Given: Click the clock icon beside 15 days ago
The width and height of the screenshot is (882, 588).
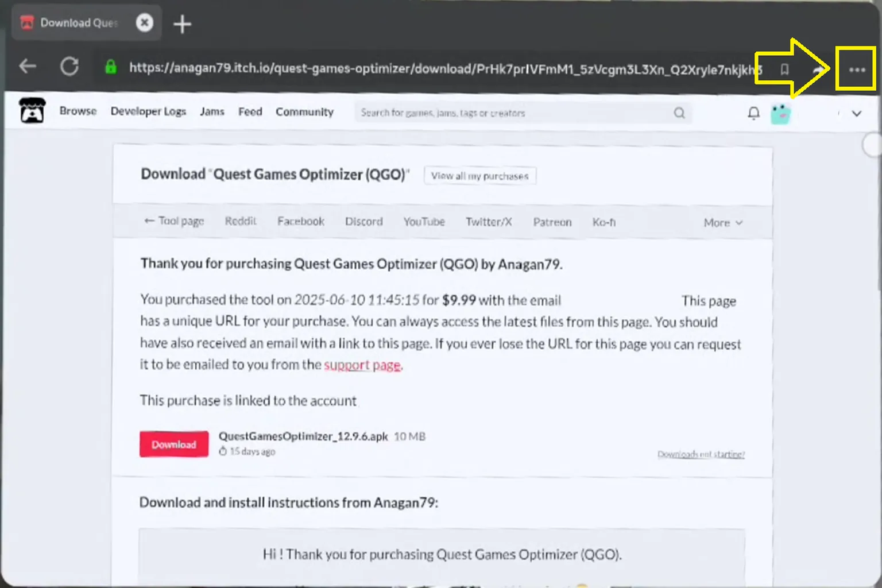Looking at the screenshot, I should 223,451.
